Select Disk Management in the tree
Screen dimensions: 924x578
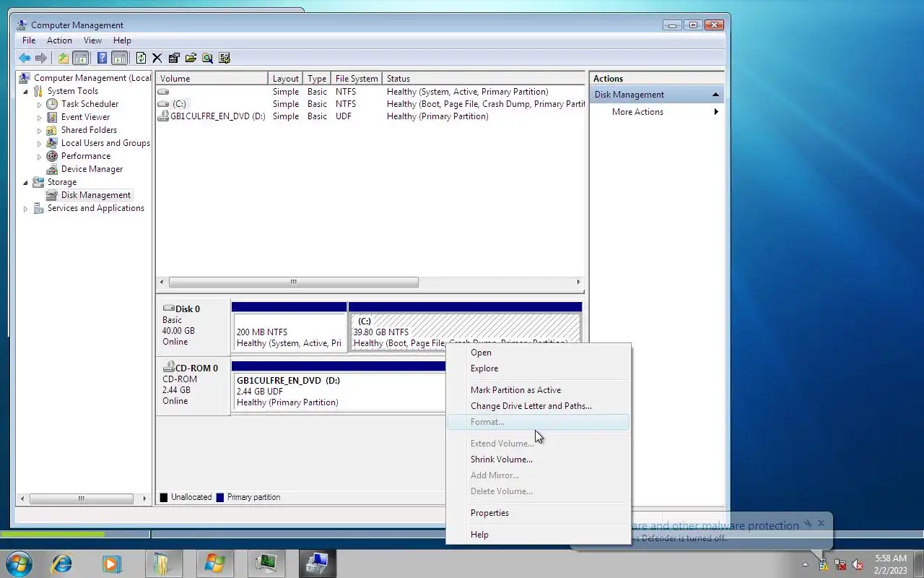pos(96,195)
